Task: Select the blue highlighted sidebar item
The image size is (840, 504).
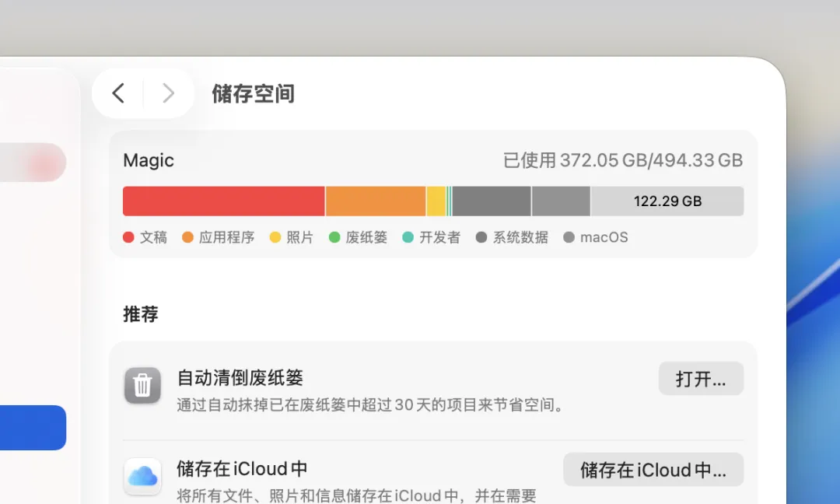Action: (x=33, y=428)
